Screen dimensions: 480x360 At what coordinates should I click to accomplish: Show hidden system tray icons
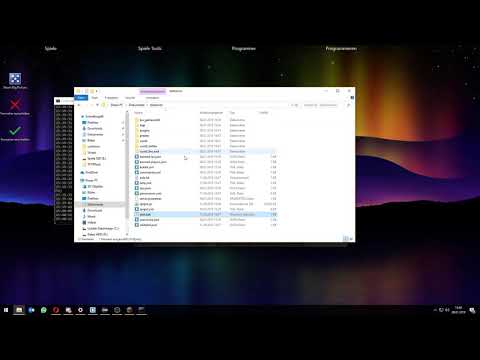(435, 310)
